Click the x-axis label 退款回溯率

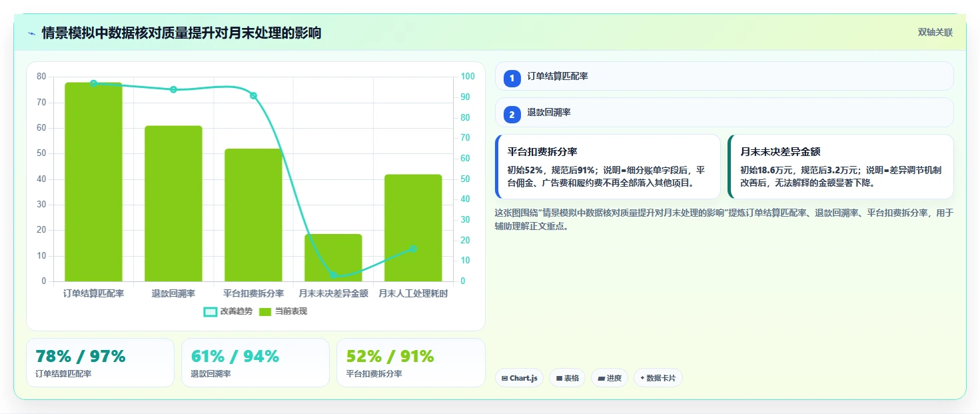(x=173, y=293)
